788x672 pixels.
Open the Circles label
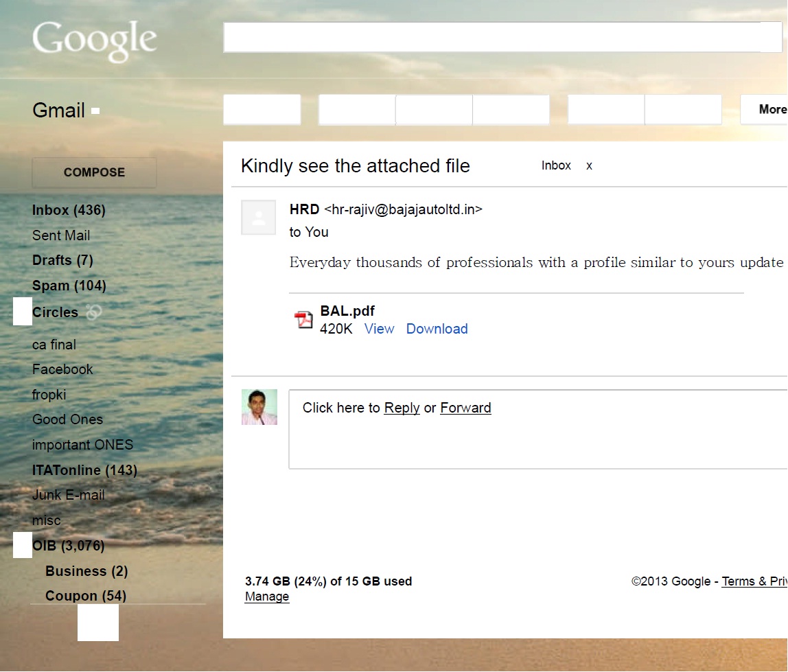click(x=56, y=312)
